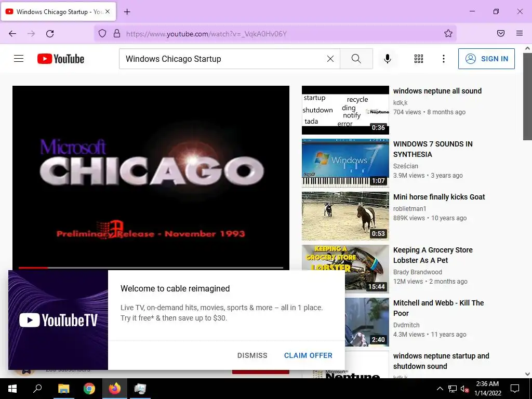Open the YouTube TV promo image

tap(58, 320)
